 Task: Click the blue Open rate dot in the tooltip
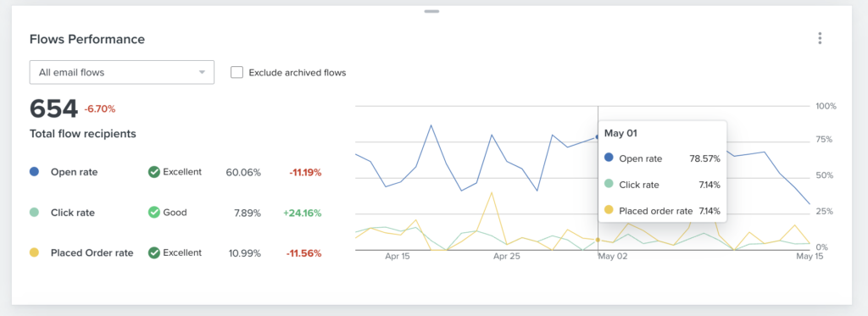point(609,158)
